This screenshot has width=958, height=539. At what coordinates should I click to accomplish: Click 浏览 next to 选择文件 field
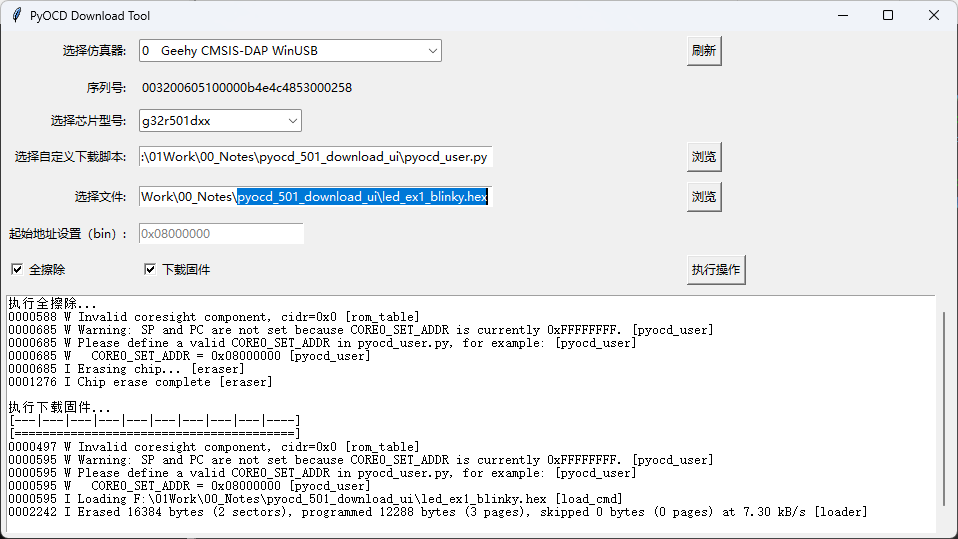[704, 197]
